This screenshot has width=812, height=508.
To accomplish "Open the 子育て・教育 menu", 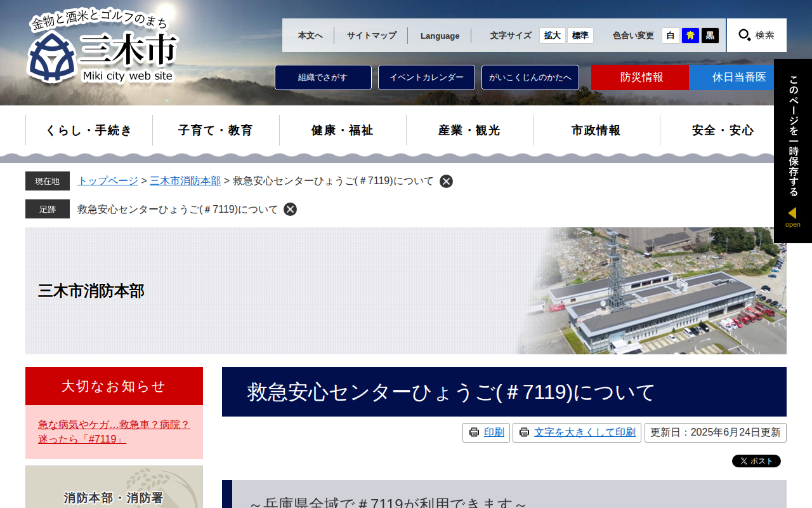I will click(216, 130).
